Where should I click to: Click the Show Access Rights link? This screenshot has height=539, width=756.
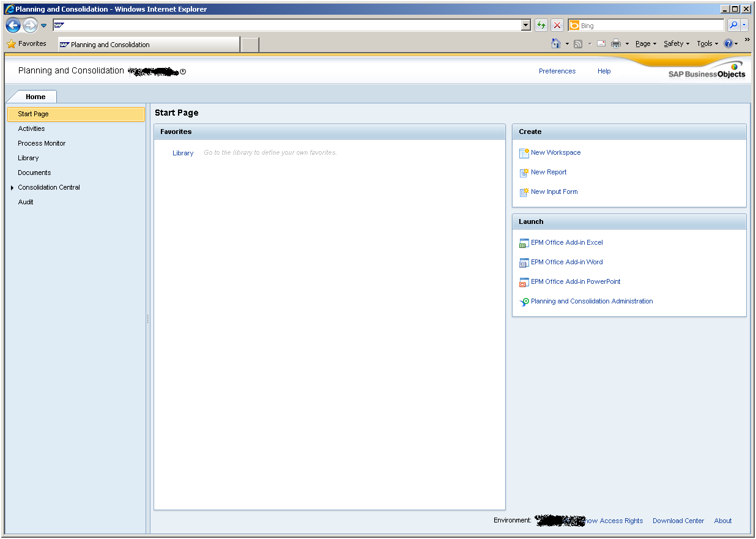click(x=612, y=521)
